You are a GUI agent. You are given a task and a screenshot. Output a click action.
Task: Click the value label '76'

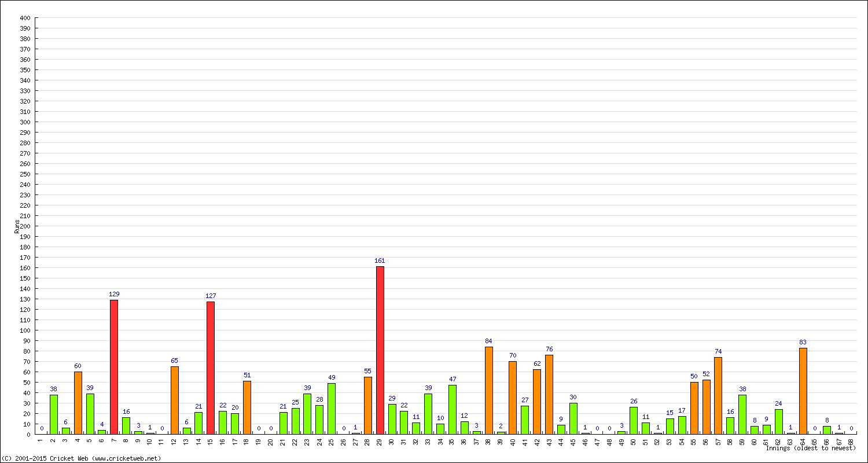click(x=549, y=349)
